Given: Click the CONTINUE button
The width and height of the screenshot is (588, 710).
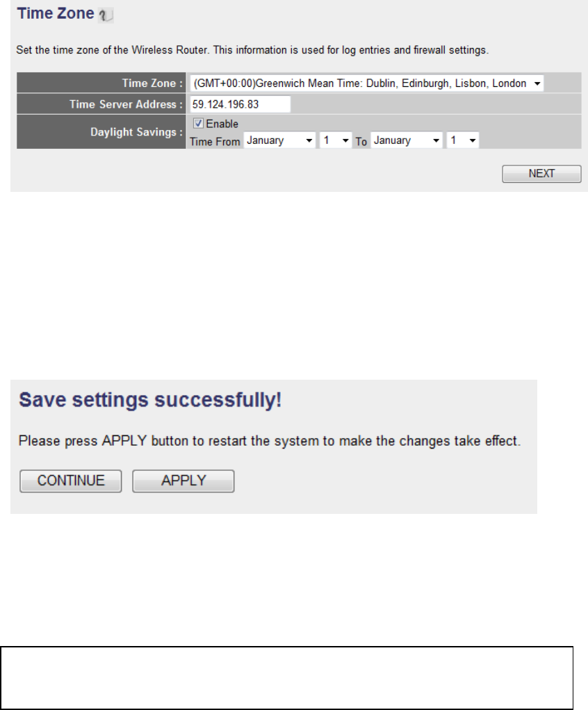Looking at the screenshot, I should [71, 481].
